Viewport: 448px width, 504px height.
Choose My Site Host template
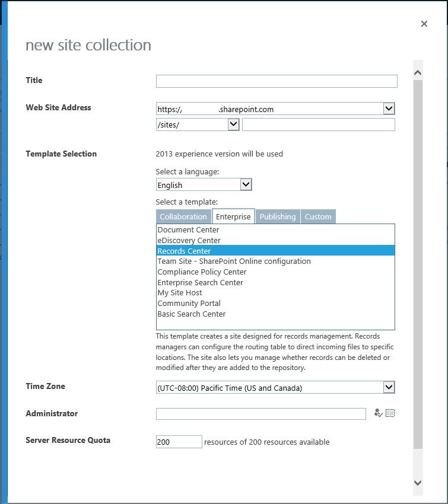(x=275, y=293)
